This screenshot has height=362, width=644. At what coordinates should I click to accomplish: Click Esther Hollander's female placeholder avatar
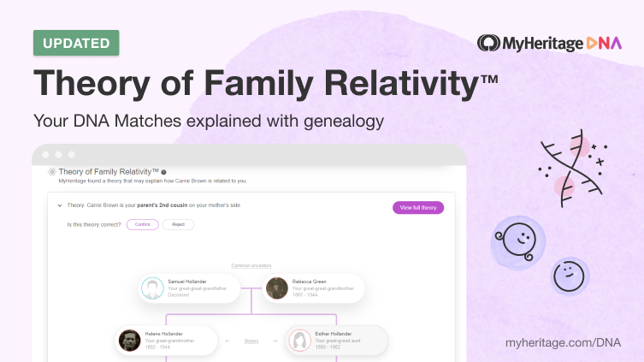pyautogui.click(x=300, y=341)
